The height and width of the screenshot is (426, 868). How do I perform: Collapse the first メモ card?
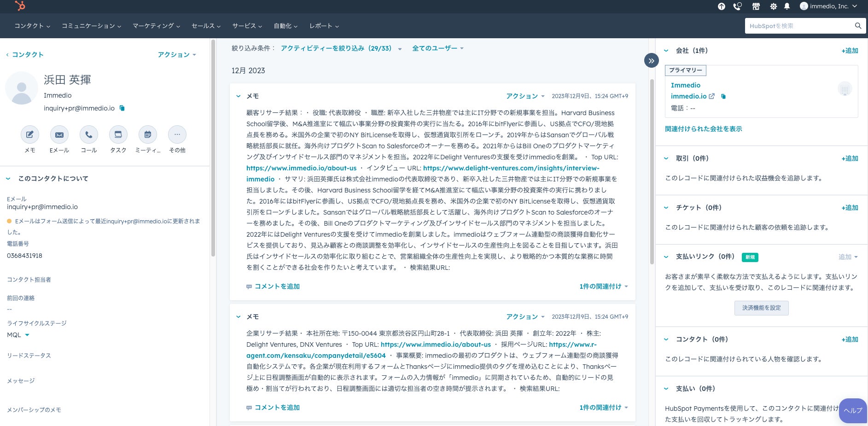coord(239,96)
